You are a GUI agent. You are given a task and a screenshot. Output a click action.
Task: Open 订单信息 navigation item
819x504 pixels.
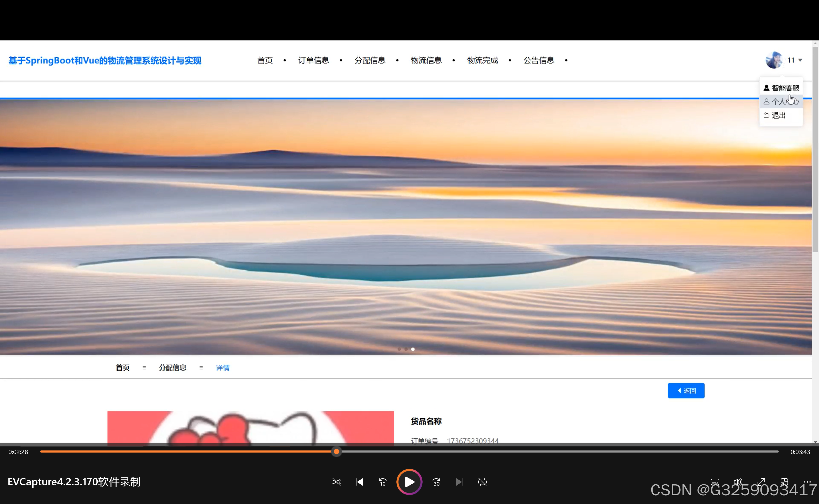coord(313,60)
